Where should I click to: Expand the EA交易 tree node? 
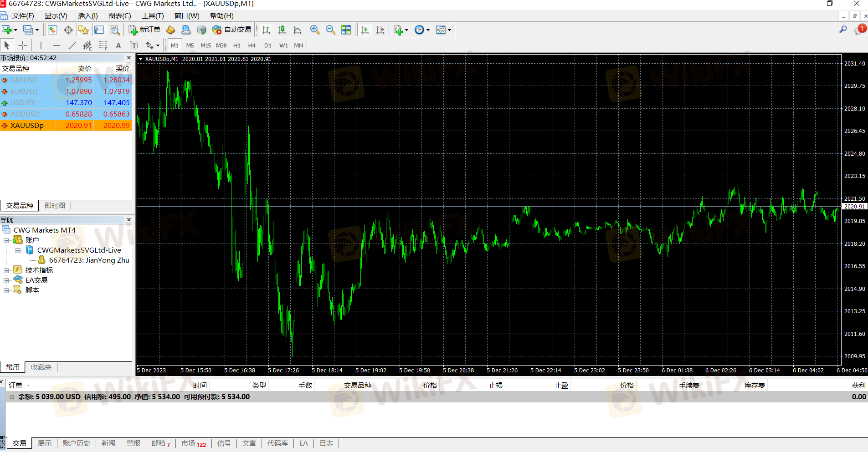click(x=6, y=280)
